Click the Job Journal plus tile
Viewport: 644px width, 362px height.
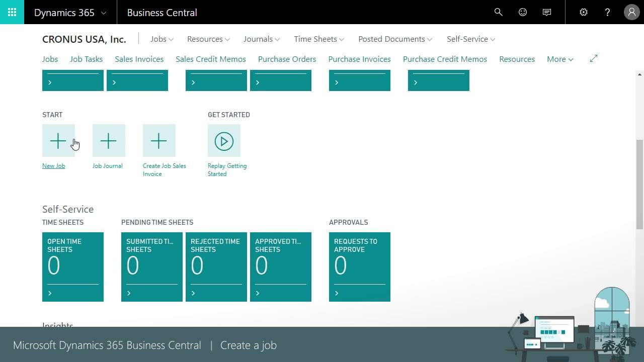(x=109, y=140)
